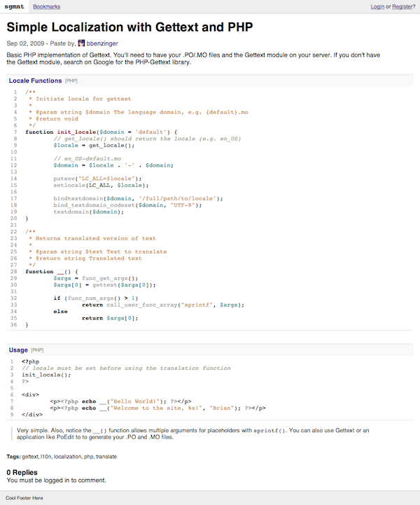Screen dimensions: 420x505
Task: Click the 'putenv("LC_ALL=$locale");' code line
Action: tap(97, 179)
